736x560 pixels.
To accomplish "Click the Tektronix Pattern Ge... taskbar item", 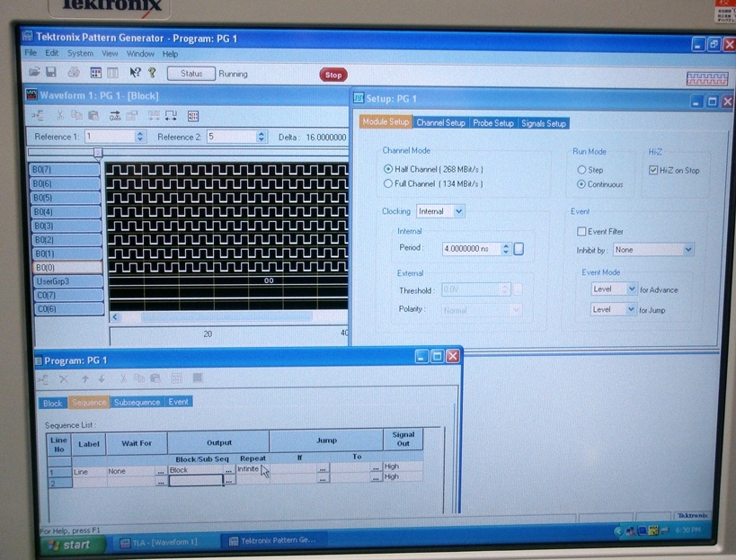I will pyautogui.click(x=274, y=540).
